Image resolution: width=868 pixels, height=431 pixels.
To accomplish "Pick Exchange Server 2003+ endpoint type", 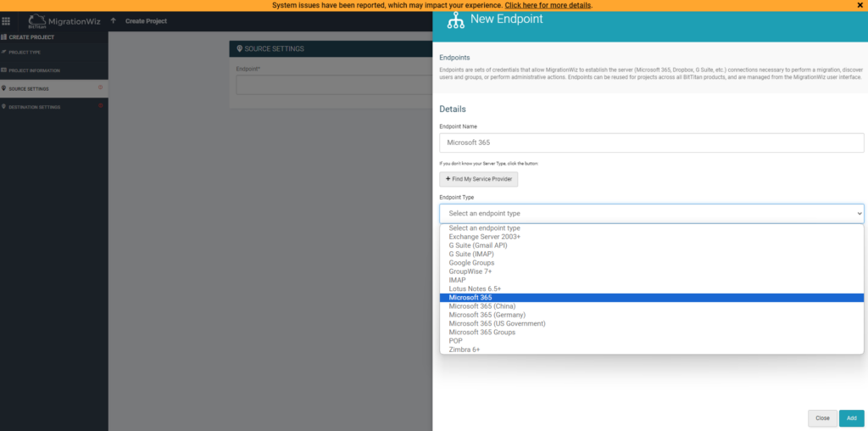I will point(484,237).
